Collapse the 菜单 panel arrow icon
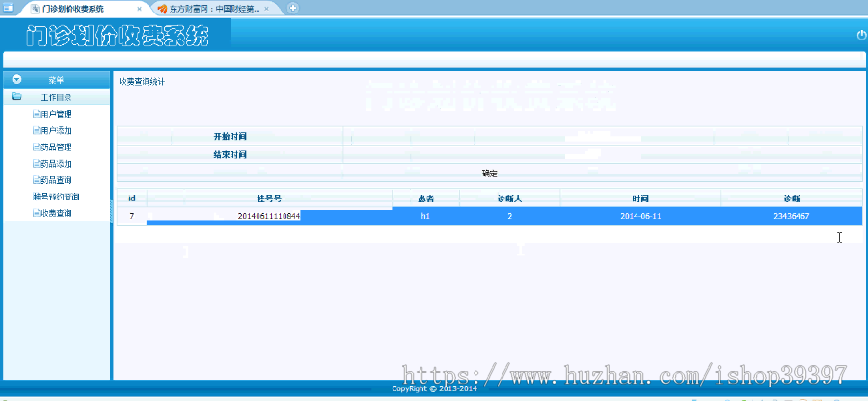 click(x=16, y=80)
